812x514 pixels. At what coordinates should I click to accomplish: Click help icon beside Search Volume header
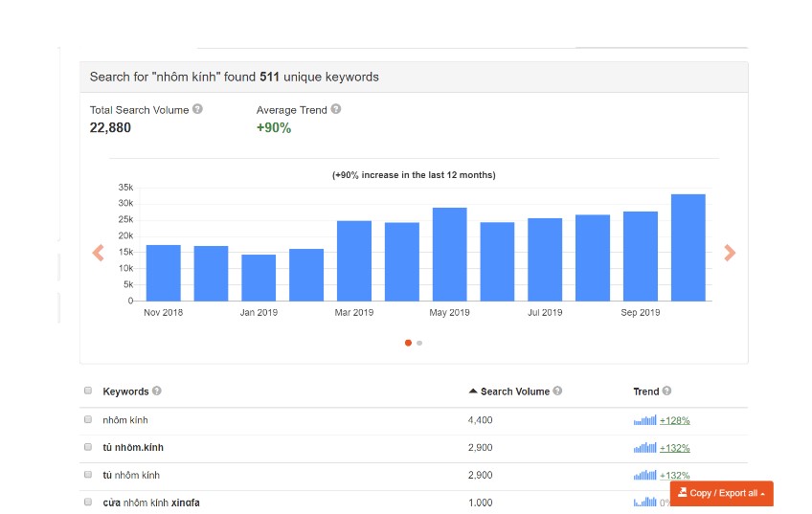557,391
